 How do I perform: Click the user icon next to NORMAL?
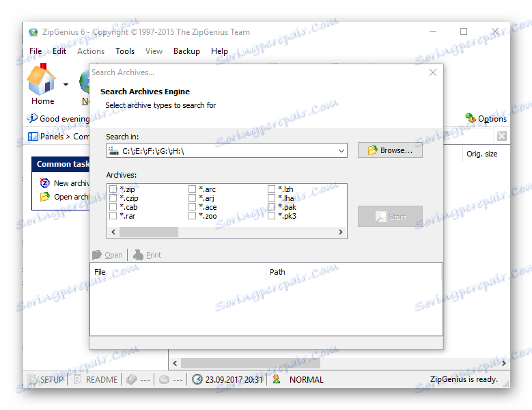276,379
